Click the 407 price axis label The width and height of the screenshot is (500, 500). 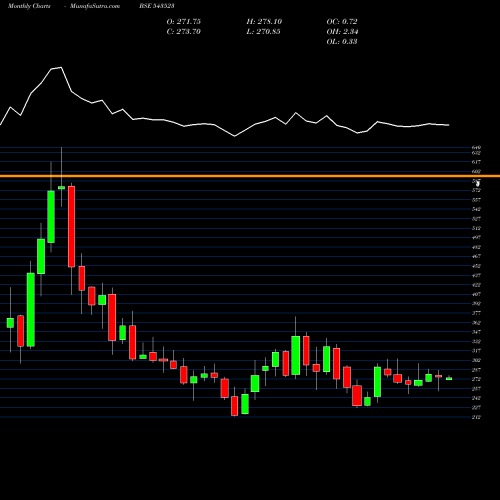pyautogui.click(x=476, y=294)
